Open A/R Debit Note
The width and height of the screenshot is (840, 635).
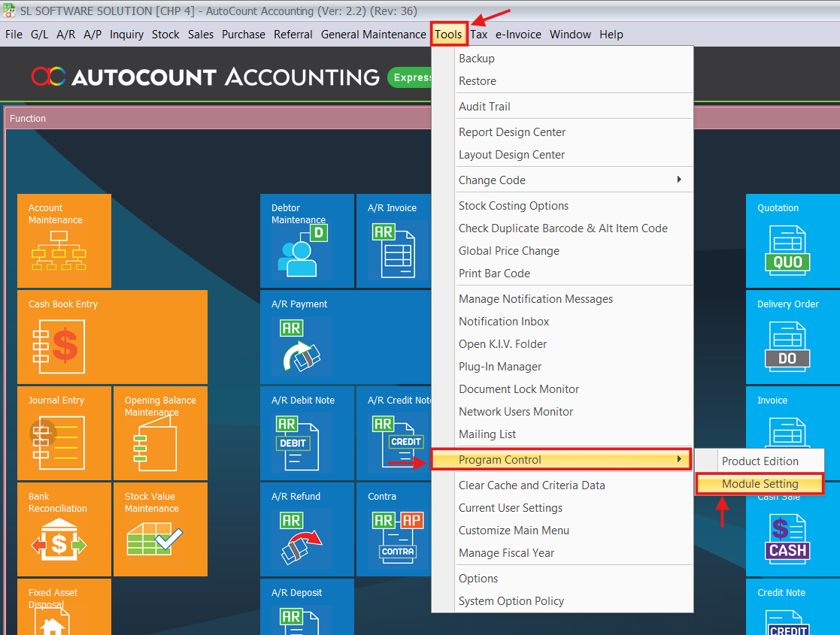point(307,434)
